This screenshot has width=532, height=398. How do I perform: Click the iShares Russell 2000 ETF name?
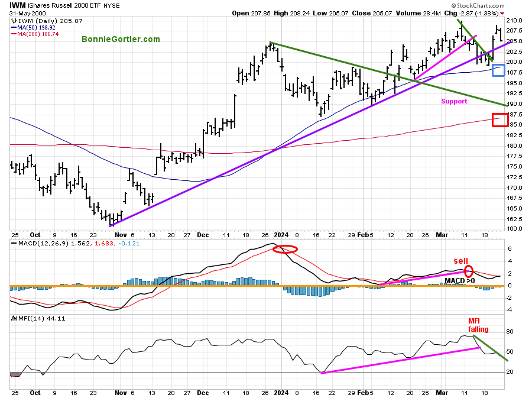(64, 6)
